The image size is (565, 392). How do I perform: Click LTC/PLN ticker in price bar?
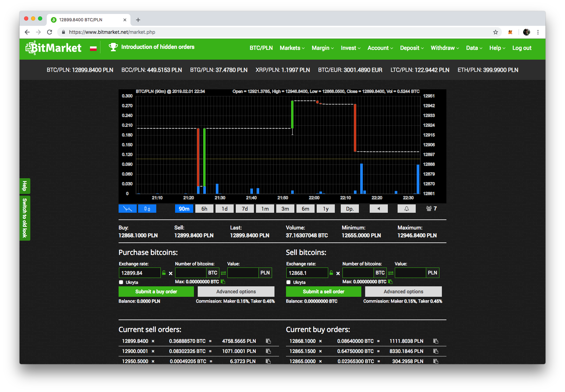click(x=420, y=70)
